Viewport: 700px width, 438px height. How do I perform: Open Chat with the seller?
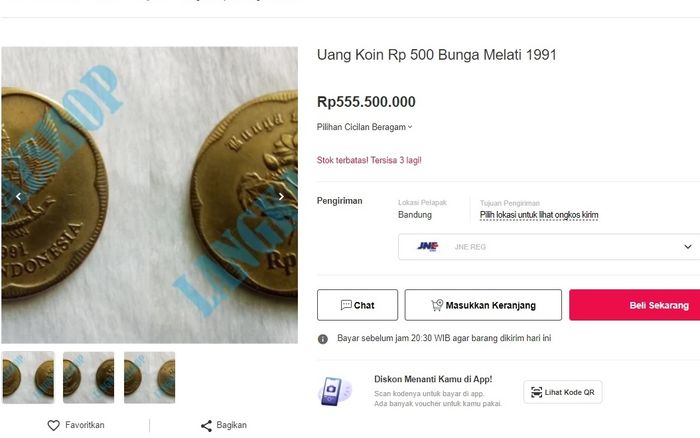pyautogui.click(x=357, y=305)
